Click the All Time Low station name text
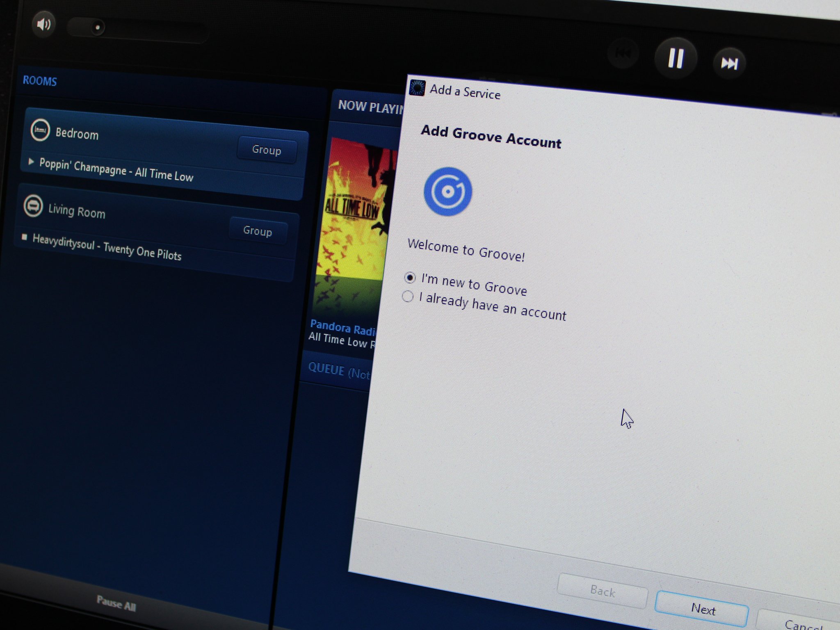The image size is (840, 630). point(342,340)
